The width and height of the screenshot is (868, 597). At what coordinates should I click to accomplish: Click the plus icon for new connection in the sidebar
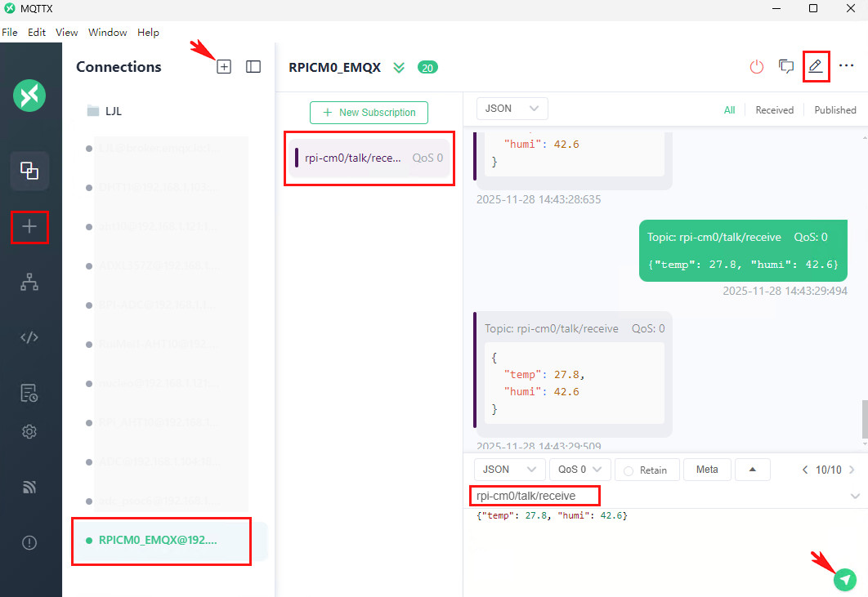click(x=29, y=226)
